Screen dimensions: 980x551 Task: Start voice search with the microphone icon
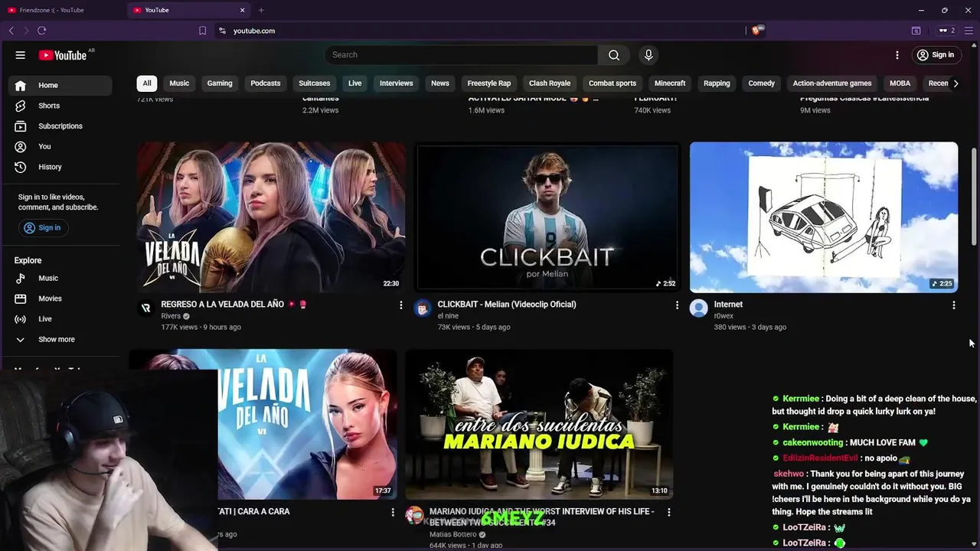coord(648,55)
